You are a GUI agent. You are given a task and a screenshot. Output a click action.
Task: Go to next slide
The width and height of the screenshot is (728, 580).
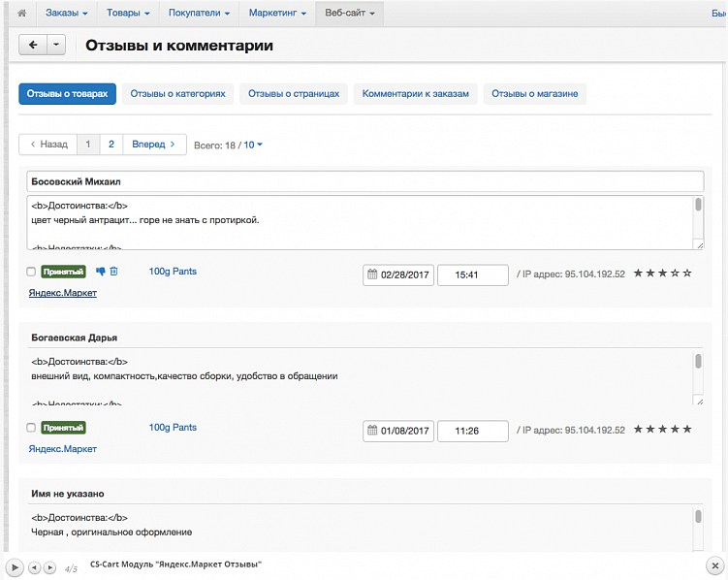(x=49, y=567)
